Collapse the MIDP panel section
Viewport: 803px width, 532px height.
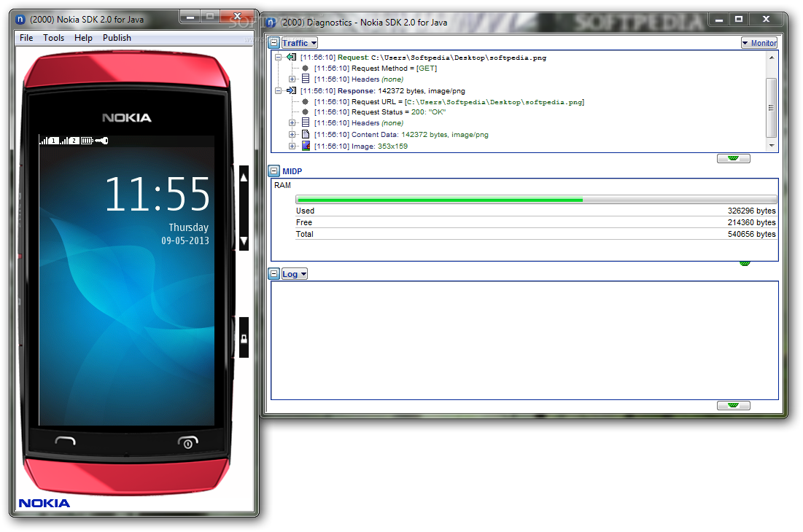274,171
